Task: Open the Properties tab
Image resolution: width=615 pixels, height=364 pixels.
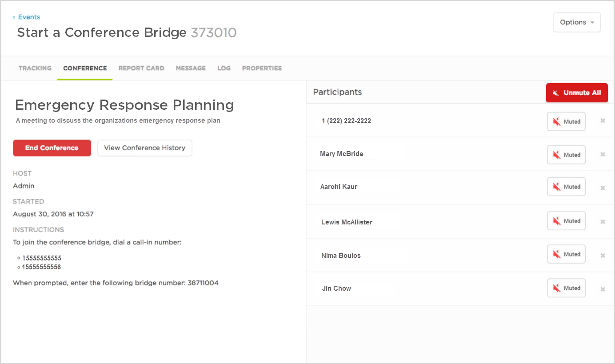Action: tap(262, 68)
